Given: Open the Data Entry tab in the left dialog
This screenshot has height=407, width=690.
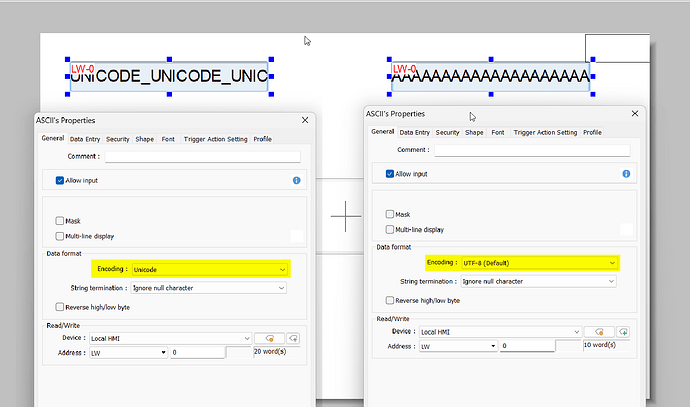Looking at the screenshot, I should (85, 139).
